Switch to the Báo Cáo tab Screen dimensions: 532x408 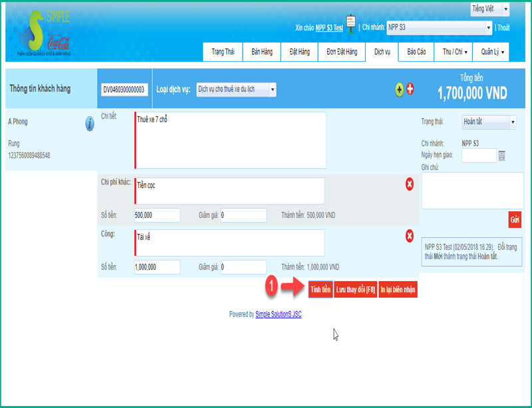416,51
